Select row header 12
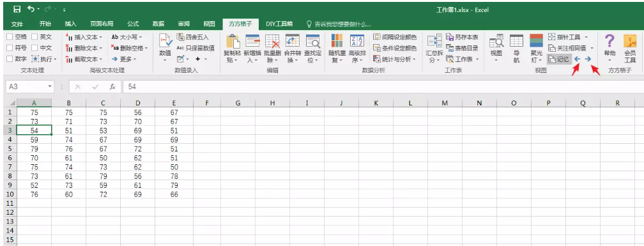The width and height of the screenshot is (644, 246). click(x=10, y=213)
